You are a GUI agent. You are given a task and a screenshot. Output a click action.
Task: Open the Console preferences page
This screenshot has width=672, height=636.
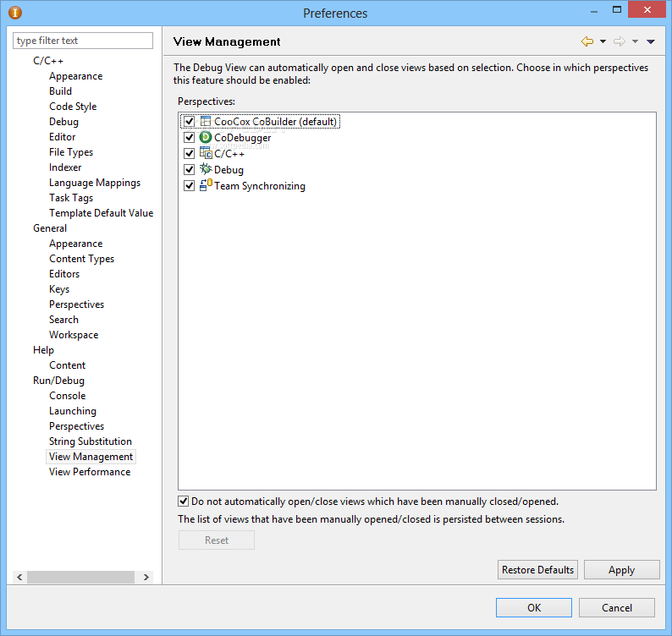pos(68,396)
